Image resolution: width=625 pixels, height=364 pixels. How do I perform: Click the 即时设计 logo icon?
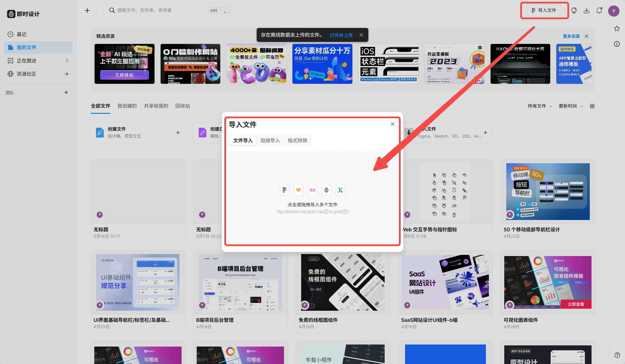11,14
